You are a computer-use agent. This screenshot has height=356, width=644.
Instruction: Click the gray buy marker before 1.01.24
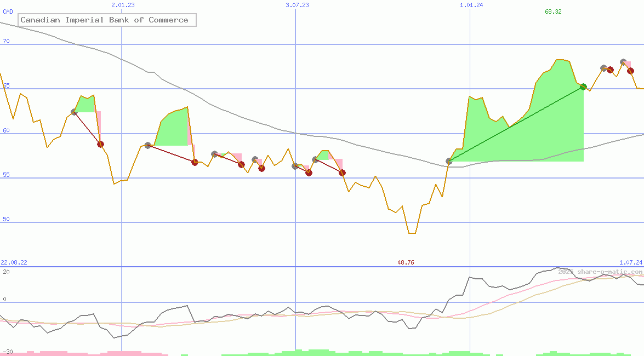449,162
